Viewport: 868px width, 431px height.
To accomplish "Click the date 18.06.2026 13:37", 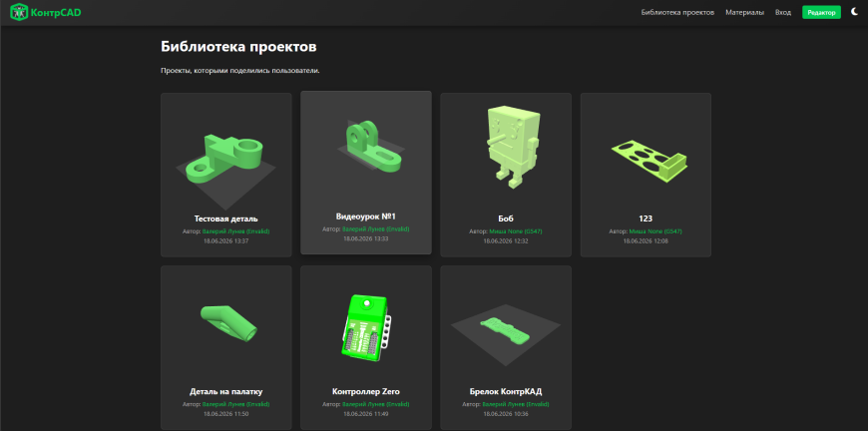I will 225,240.
